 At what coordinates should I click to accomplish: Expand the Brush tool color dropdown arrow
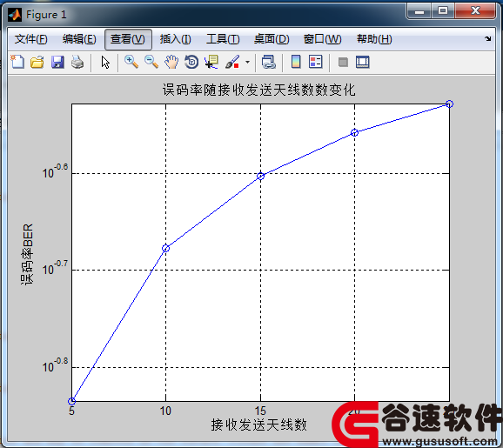coord(247,62)
